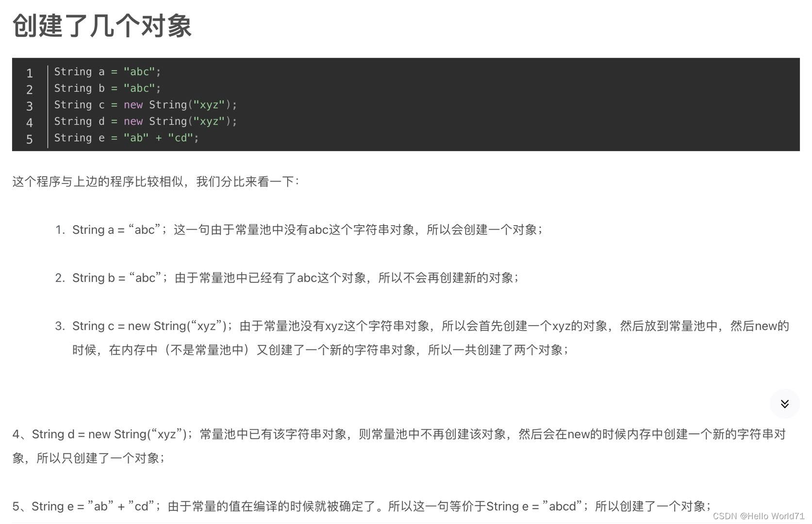Click line number 3 in code gutter
The image size is (812, 524).
click(30, 106)
